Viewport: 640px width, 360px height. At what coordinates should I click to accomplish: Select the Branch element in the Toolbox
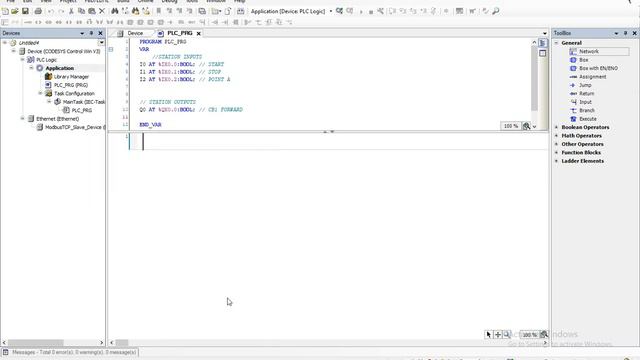point(582,111)
